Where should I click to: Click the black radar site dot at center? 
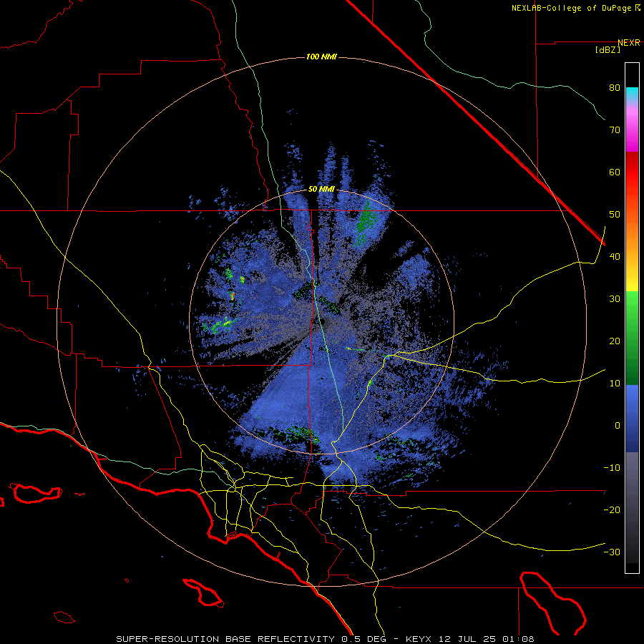click(323, 322)
